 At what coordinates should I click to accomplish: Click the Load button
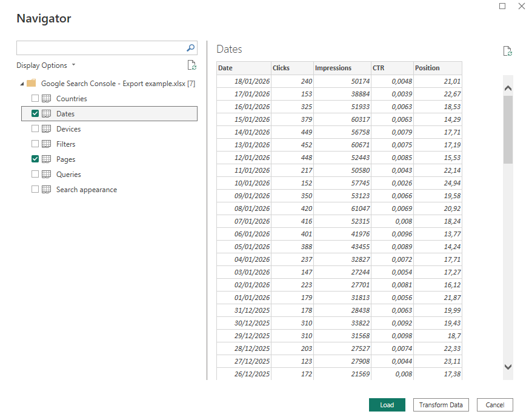pos(387,405)
